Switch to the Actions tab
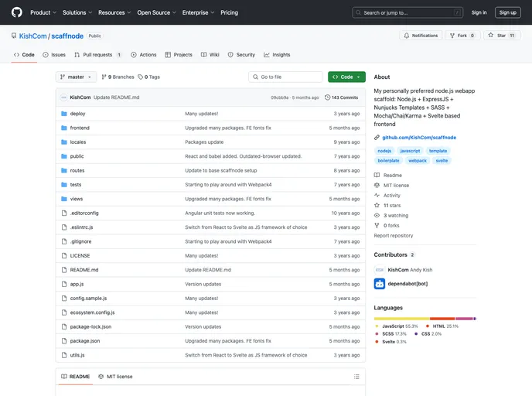532x396 pixels. coord(144,55)
